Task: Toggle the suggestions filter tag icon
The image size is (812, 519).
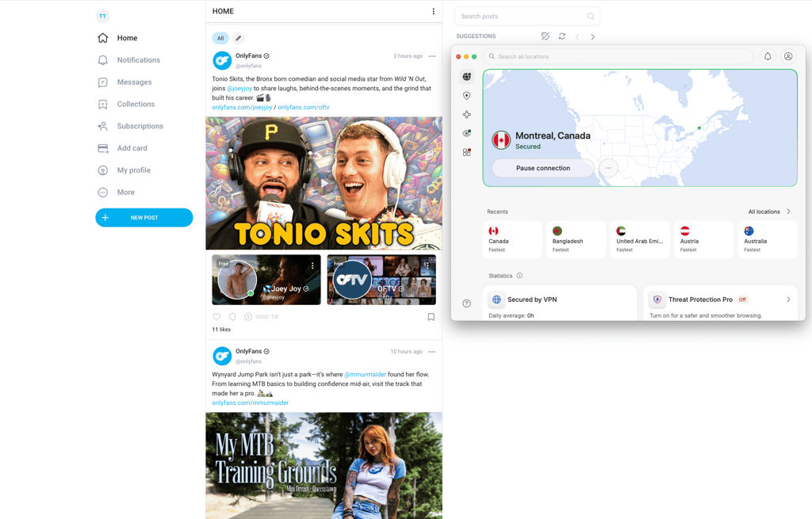Action: tap(546, 36)
